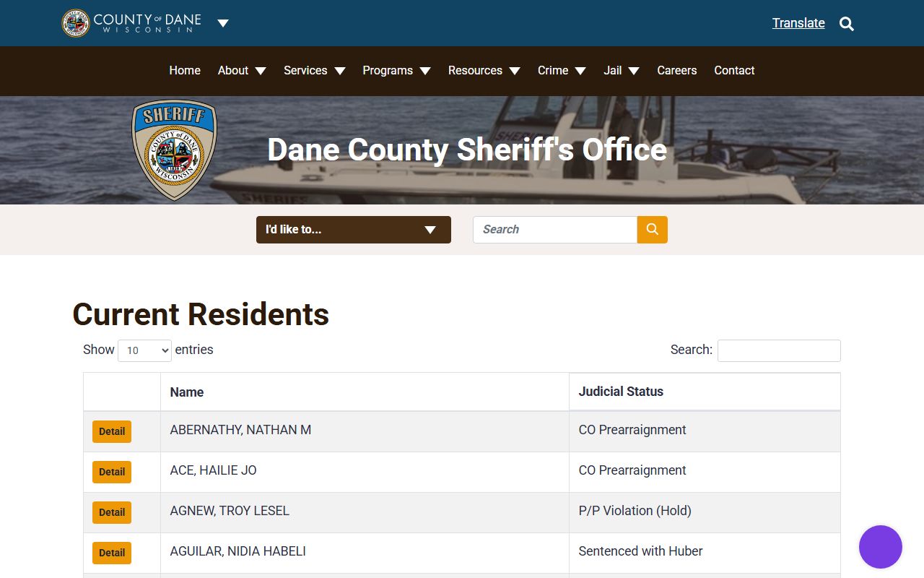Expand the County of Dane dropdown arrow
The width and height of the screenshot is (924, 578).
pos(223,23)
